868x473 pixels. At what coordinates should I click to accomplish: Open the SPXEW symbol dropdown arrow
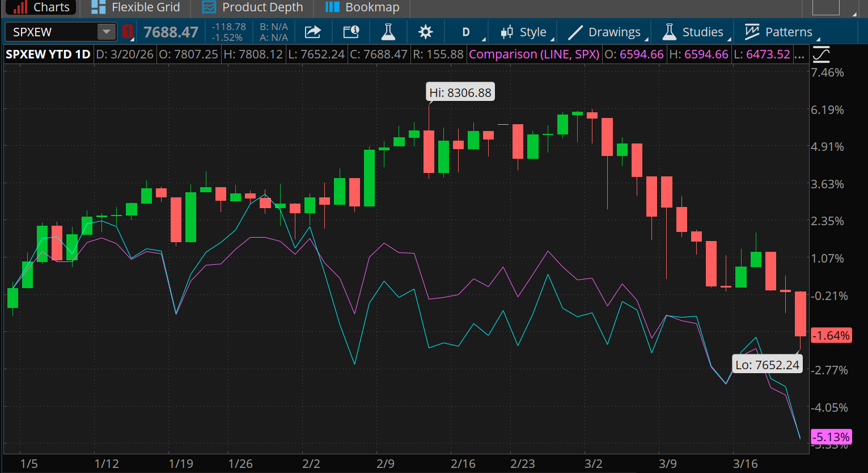tap(106, 32)
